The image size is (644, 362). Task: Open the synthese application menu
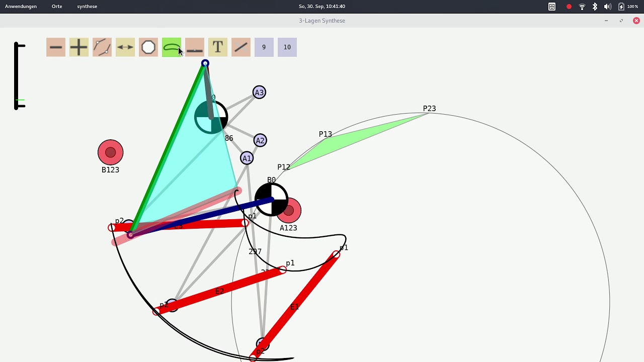tap(87, 7)
